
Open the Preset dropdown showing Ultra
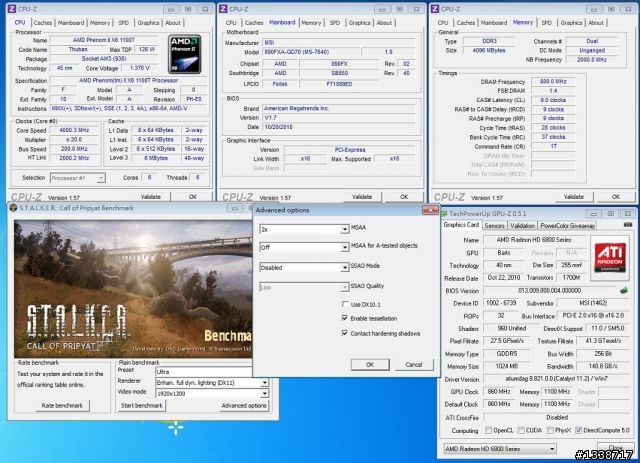pyautogui.click(x=204, y=372)
